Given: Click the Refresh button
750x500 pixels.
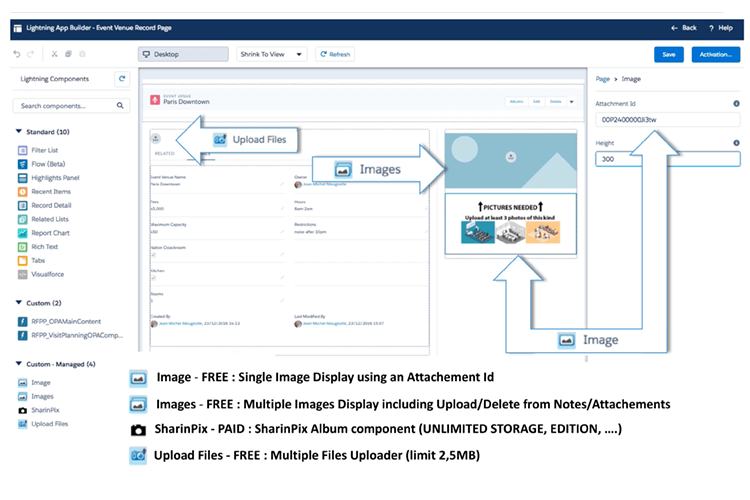Looking at the screenshot, I should click(335, 54).
